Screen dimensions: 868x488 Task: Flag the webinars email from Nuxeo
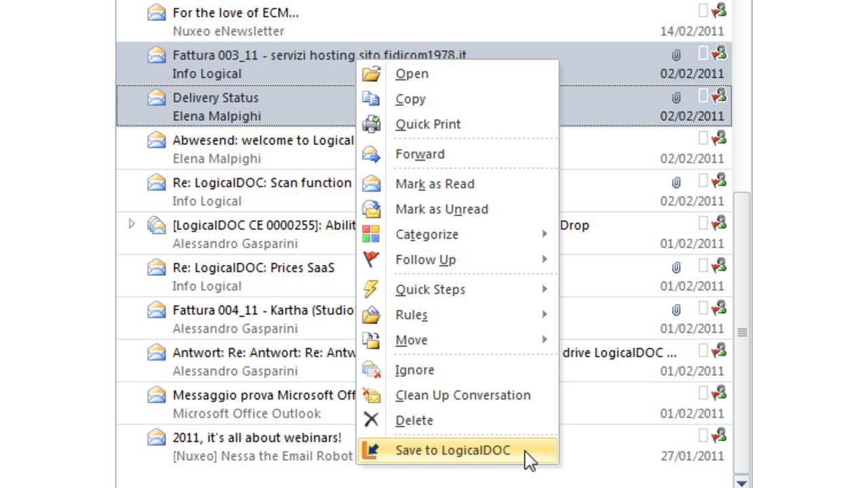click(x=703, y=436)
